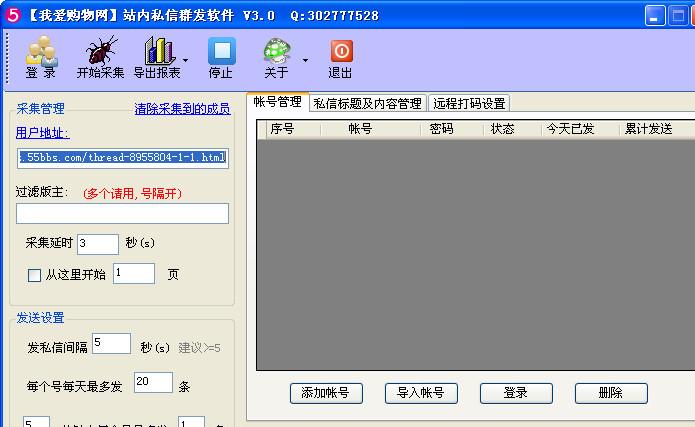The height and width of the screenshot is (427, 695).
Task: Click the 关于 about icon
Action: [x=276, y=57]
